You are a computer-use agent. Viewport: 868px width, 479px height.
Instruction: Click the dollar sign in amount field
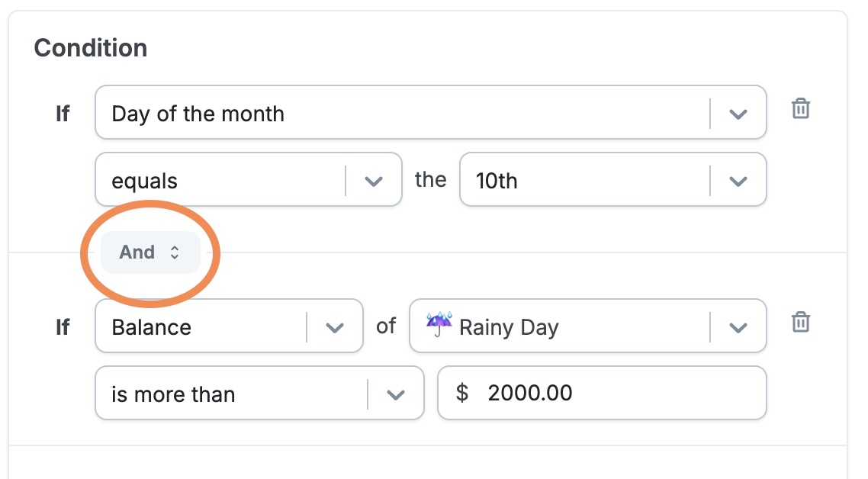(x=461, y=393)
